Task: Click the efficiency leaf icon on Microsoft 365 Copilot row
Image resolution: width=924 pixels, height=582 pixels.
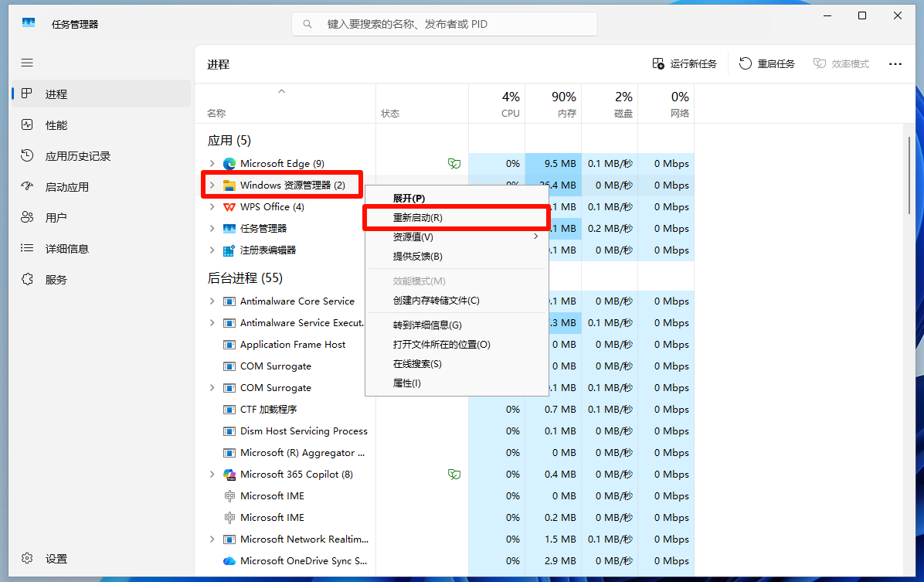Action: [x=454, y=475]
